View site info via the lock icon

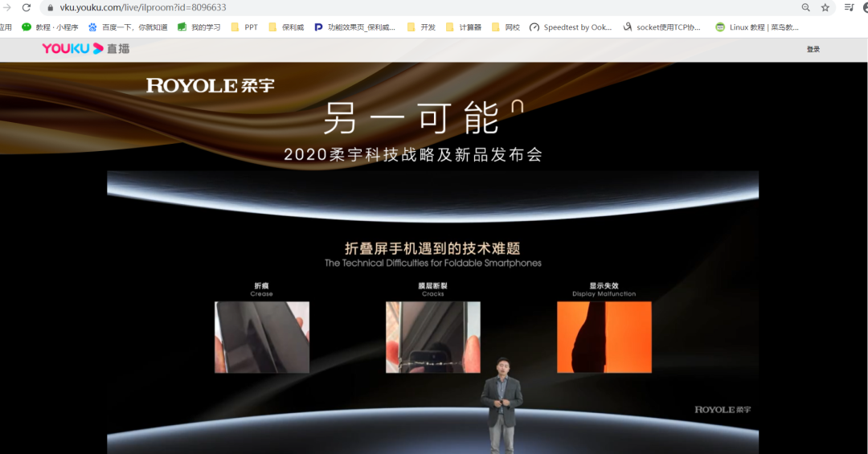(x=50, y=7)
